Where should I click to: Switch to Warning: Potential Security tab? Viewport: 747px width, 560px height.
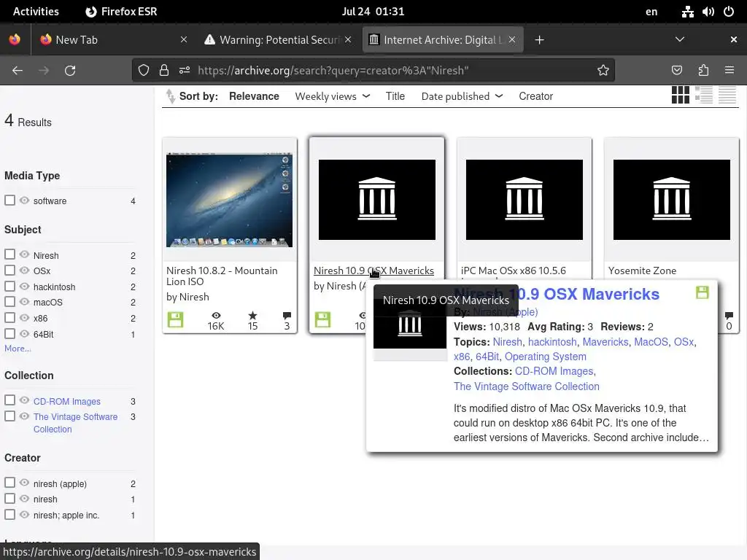279,40
